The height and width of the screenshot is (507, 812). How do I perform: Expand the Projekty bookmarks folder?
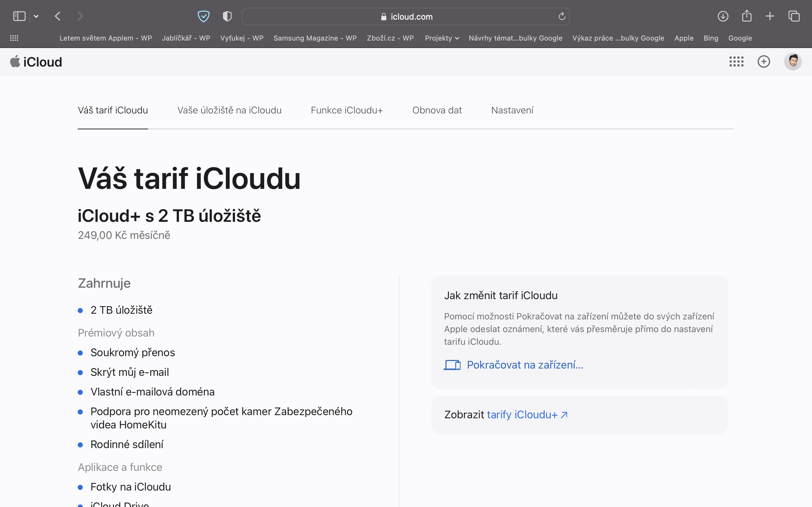coord(442,38)
